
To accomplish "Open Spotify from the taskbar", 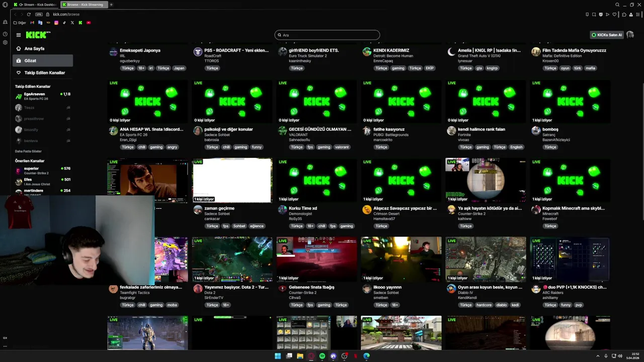I will tap(322, 356).
